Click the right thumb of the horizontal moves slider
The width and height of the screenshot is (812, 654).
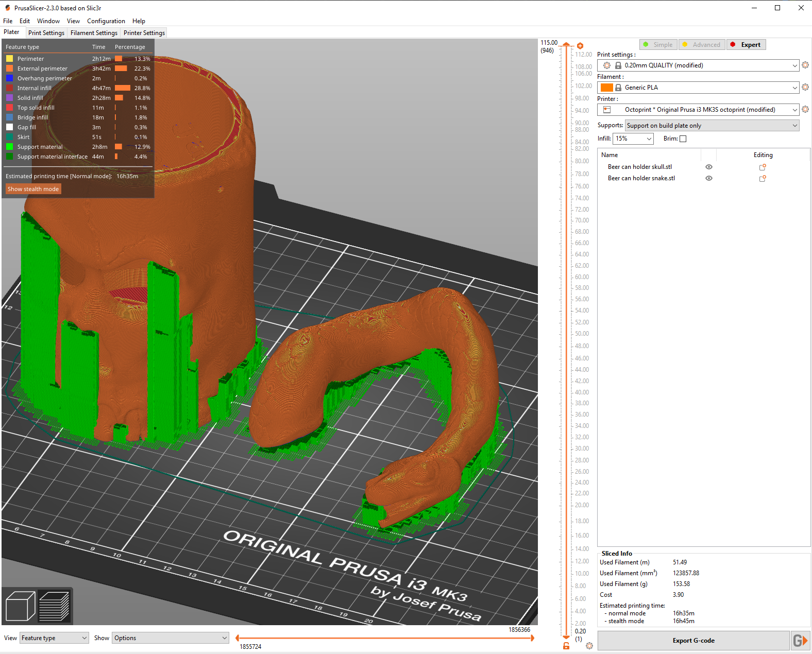click(532, 638)
